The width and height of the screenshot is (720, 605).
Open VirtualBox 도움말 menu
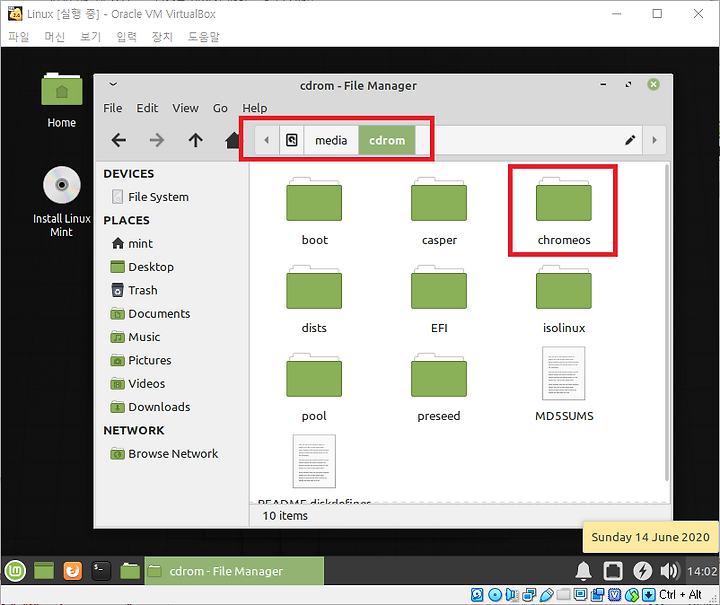coord(203,37)
